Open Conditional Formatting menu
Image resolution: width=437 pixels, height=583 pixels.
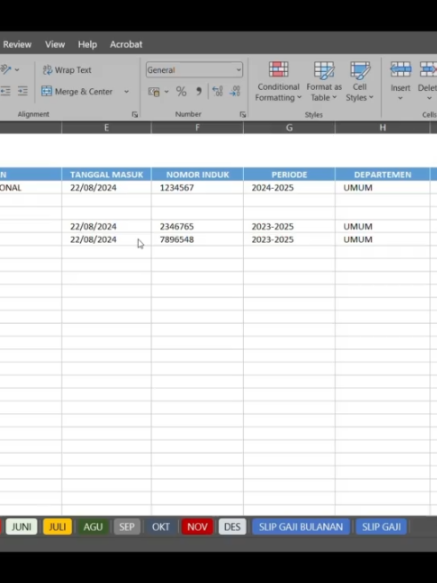(x=278, y=82)
